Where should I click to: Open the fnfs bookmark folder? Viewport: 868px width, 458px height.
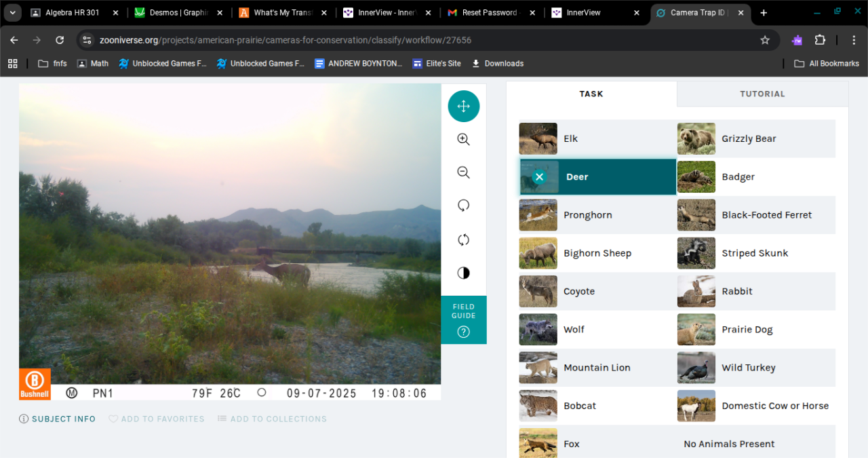52,63
